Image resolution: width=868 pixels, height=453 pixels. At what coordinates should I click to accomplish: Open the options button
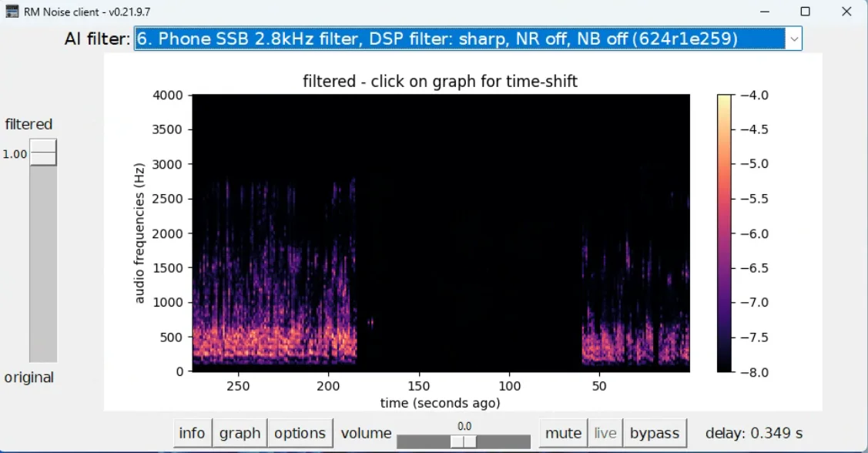[x=300, y=433]
